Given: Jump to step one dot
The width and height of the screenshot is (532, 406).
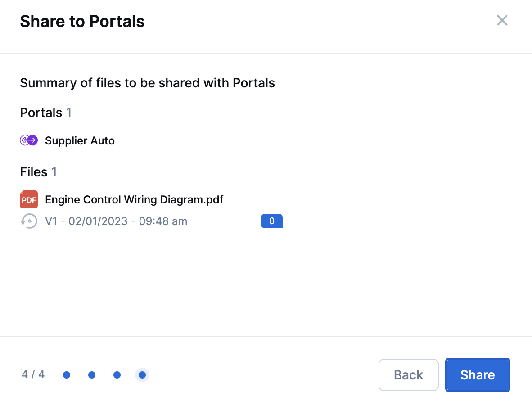Looking at the screenshot, I should (x=67, y=375).
